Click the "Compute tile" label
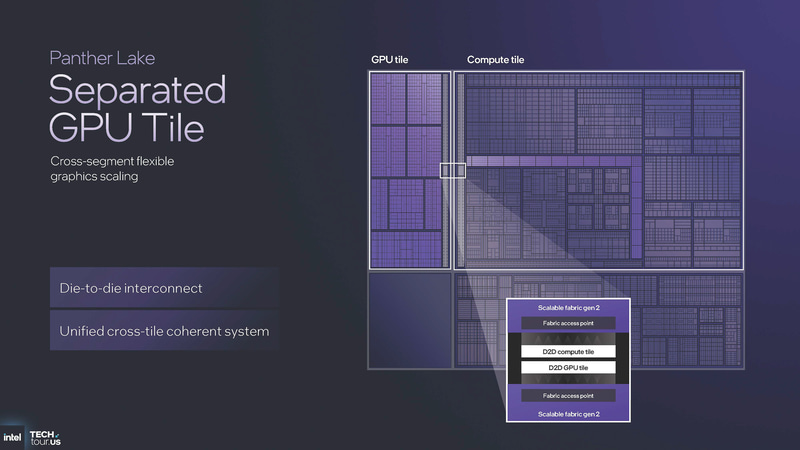 tap(495, 60)
